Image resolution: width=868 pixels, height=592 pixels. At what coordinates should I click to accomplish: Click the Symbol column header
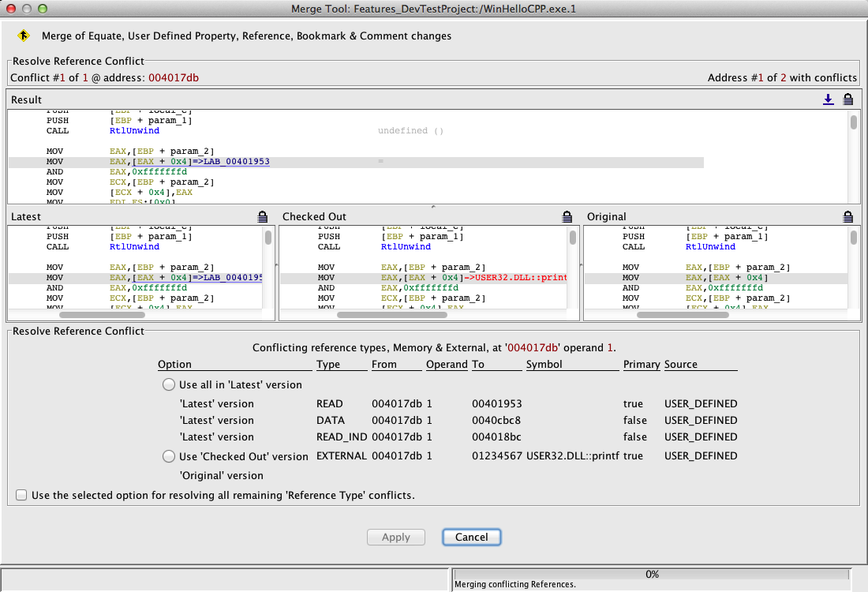(544, 365)
